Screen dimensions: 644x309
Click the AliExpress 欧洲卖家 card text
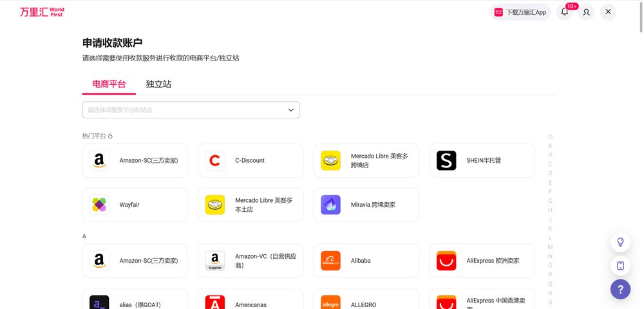pyautogui.click(x=493, y=261)
